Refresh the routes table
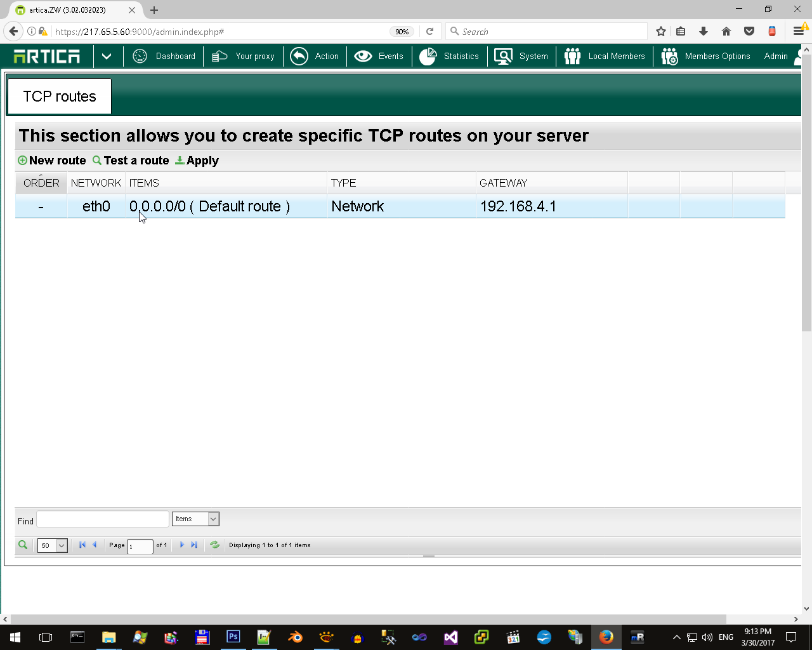The height and width of the screenshot is (650, 812). (x=215, y=545)
